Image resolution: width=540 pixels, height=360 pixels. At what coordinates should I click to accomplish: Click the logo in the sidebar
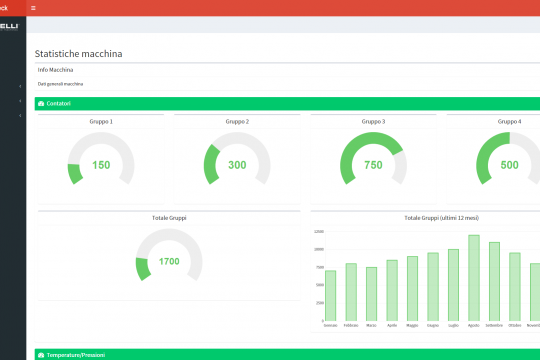point(10,27)
